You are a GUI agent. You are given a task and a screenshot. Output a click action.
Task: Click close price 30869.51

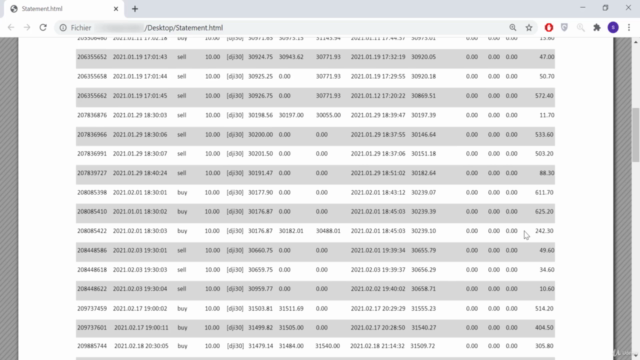[x=423, y=96]
